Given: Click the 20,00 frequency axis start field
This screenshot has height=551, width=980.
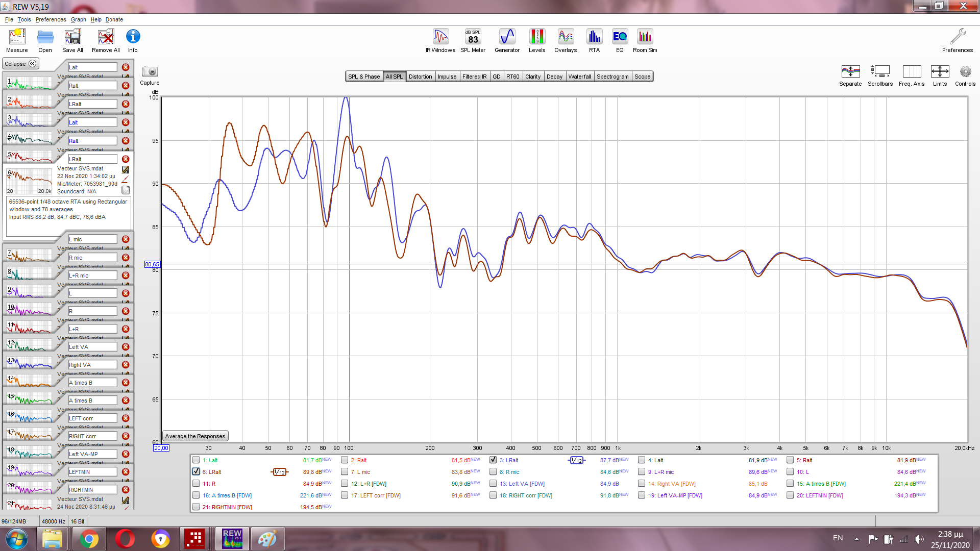Looking at the screenshot, I should pyautogui.click(x=161, y=448).
